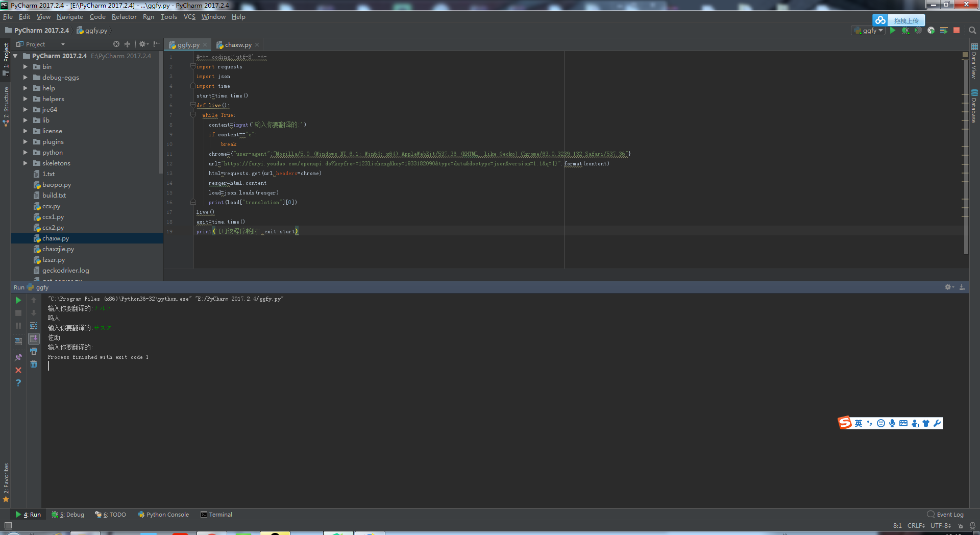Viewport: 980px width, 535px height.
Task: Open the Navigate menu
Action: pyautogui.click(x=70, y=17)
